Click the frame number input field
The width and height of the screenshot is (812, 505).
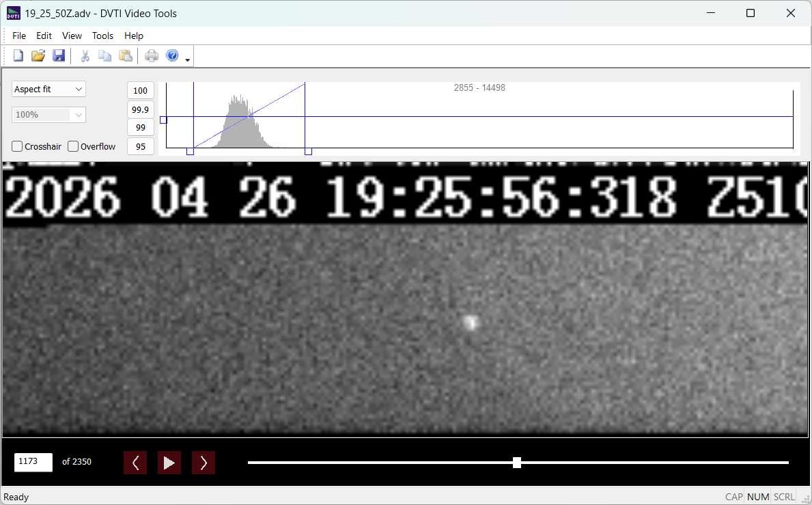pyautogui.click(x=33, y=462)
